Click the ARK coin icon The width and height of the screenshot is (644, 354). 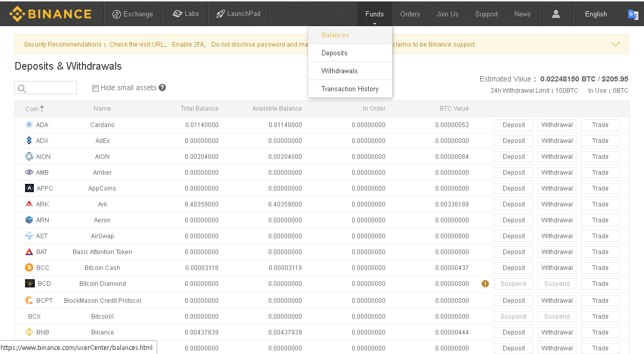pos(29,204)
